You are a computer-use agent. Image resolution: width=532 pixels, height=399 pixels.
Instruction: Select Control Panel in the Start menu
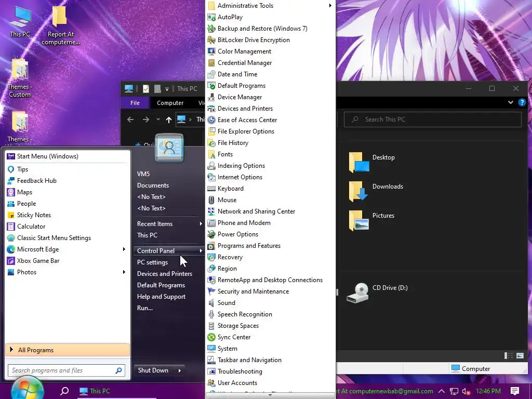pyautogui.click(x=169, y=251)
